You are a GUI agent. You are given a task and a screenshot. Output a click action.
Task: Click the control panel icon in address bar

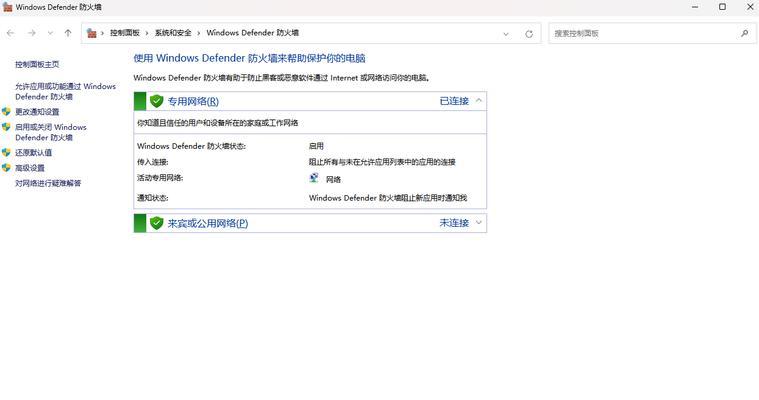[91, 33]
